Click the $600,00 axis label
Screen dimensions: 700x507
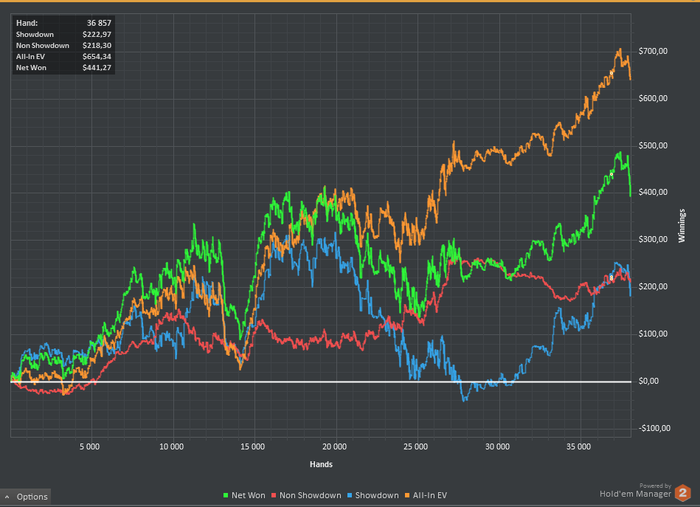tap(653, 99)
